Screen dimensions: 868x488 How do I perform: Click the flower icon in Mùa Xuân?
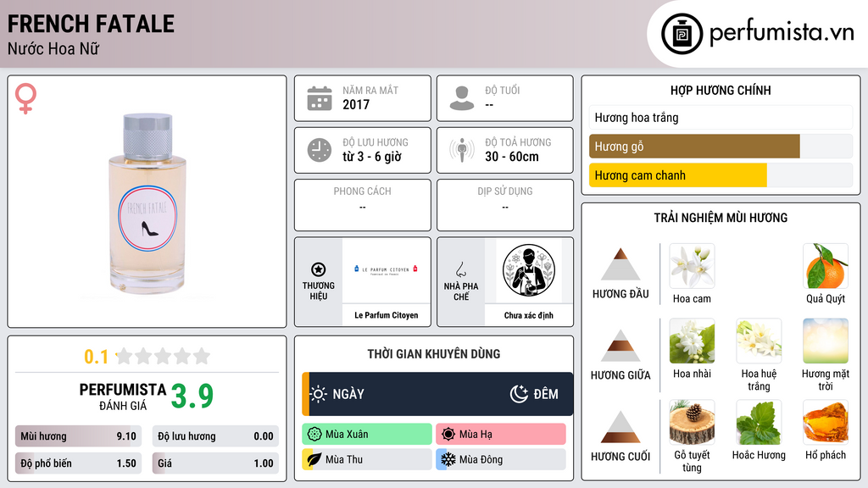tap(314, 435)
